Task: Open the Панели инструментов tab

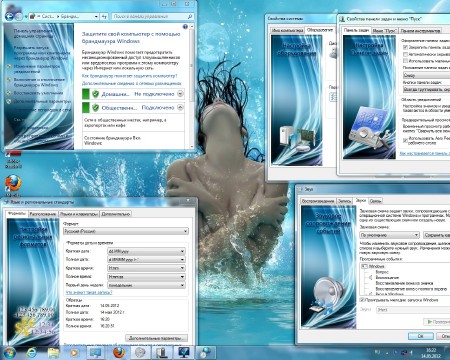Action: click(x=421, y=31)
